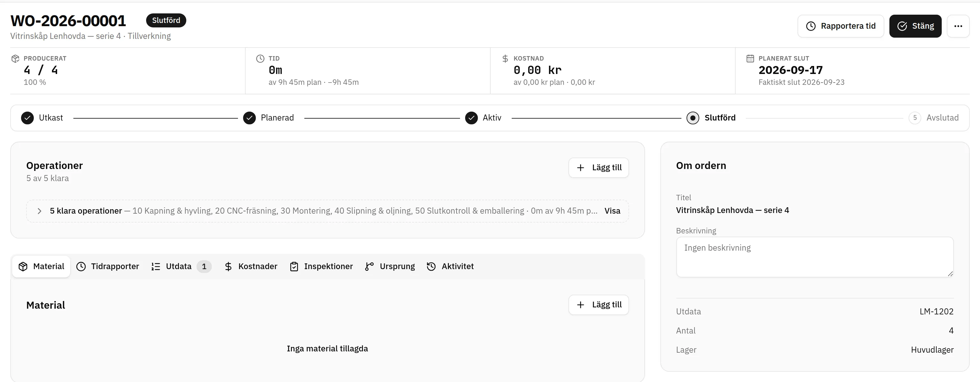Select the Aktiv step checkmark
The width and height of the screenshot is (980, 382).
[471, 118]
